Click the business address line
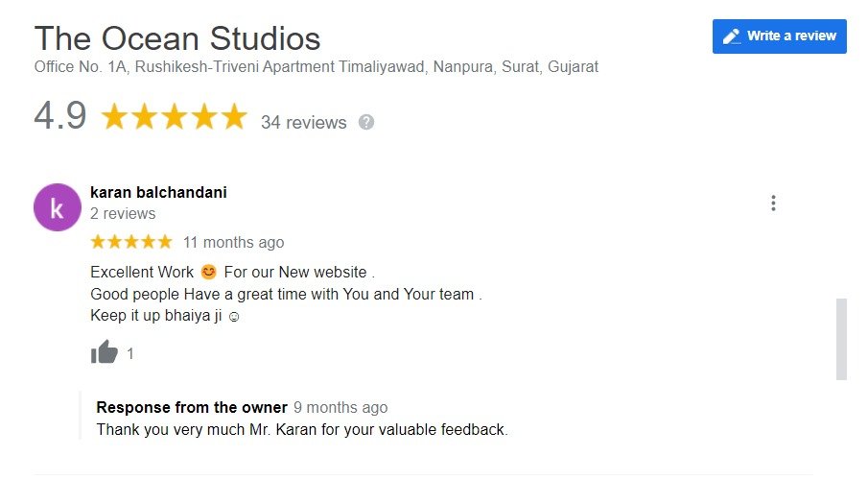This screenshot has width=868, height=480. click(x=317, y=67)
